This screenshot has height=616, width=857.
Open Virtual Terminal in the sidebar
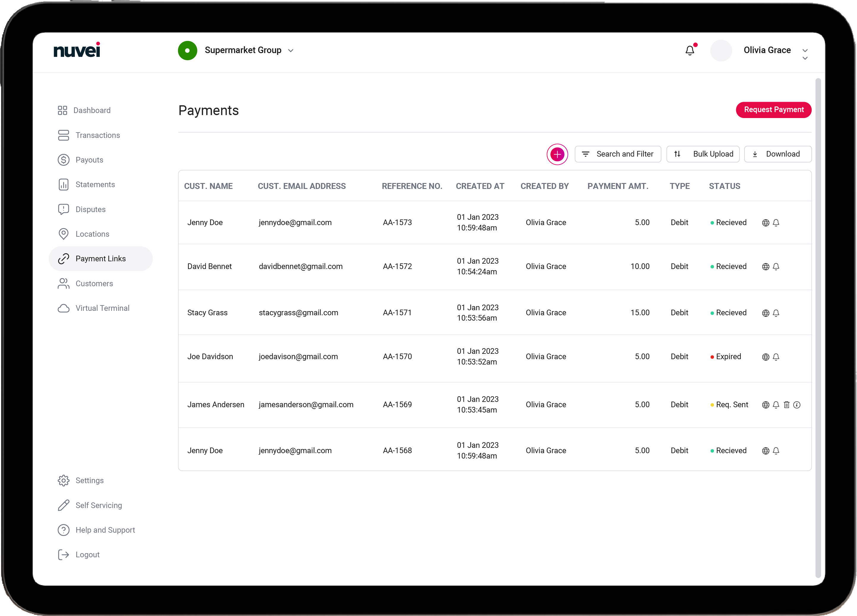[x=94, y=308]
